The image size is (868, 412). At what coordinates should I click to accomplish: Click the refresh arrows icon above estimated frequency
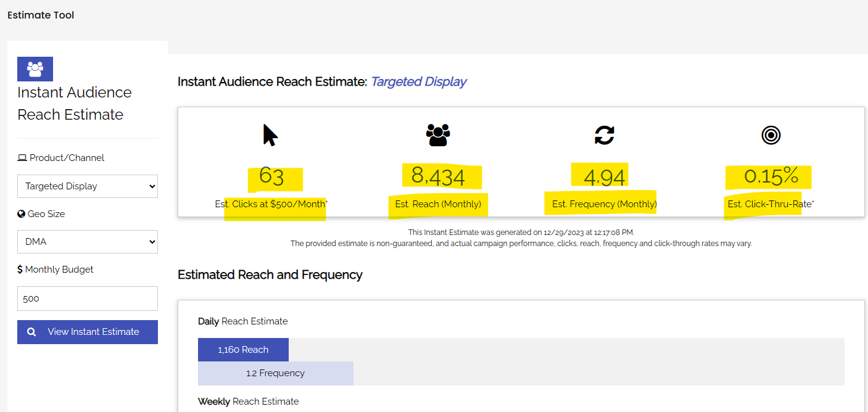pos(605,135)
